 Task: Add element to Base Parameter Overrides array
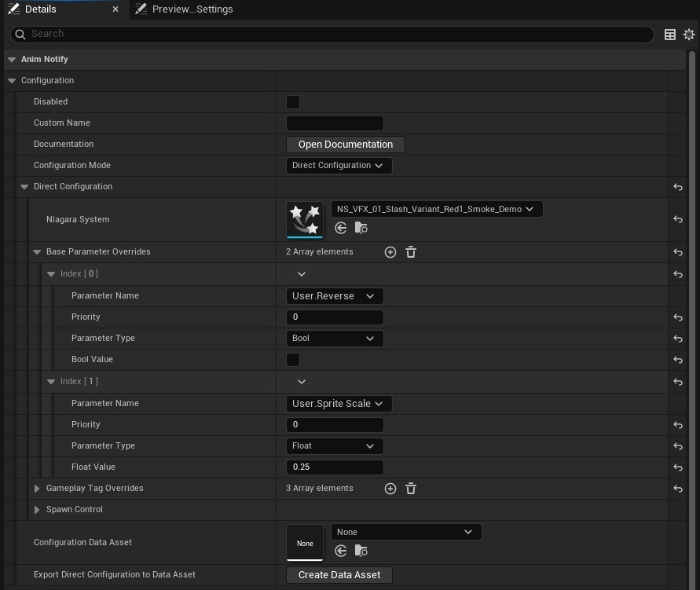coord(390,252)
